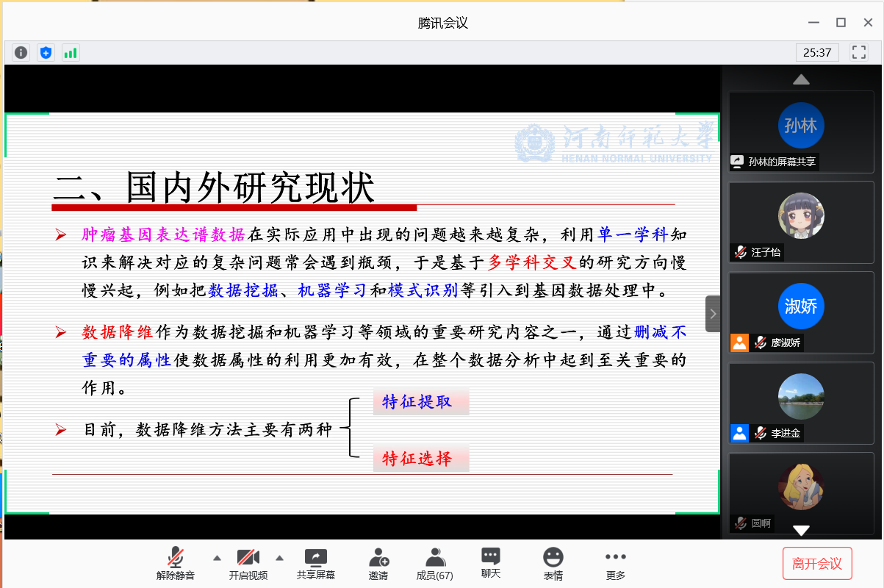Expand video options arrow beside 开启视频
The image size is (884, 588).
[279, 558]
